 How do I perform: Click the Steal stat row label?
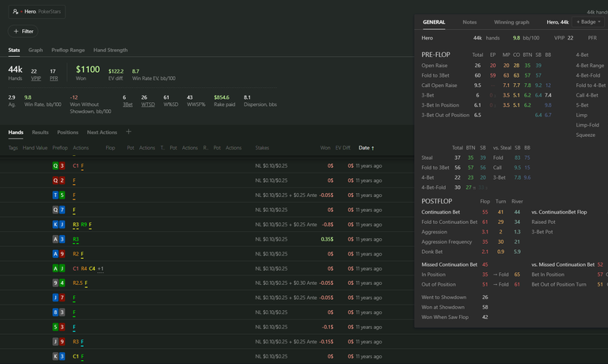427,157
